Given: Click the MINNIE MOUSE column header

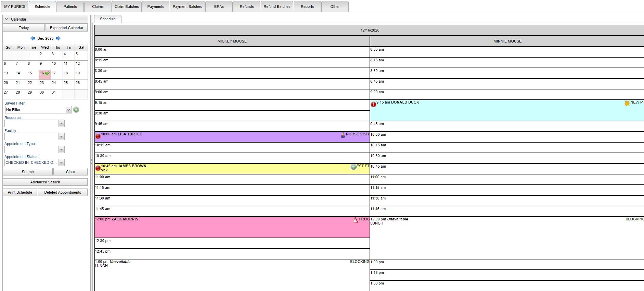Looking at the screenshot, I should pos(507,41).
